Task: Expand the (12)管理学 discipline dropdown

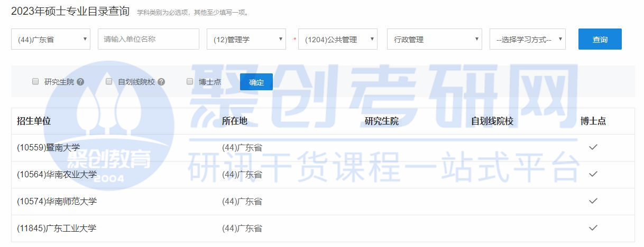Action: click(x=246, y=39)
